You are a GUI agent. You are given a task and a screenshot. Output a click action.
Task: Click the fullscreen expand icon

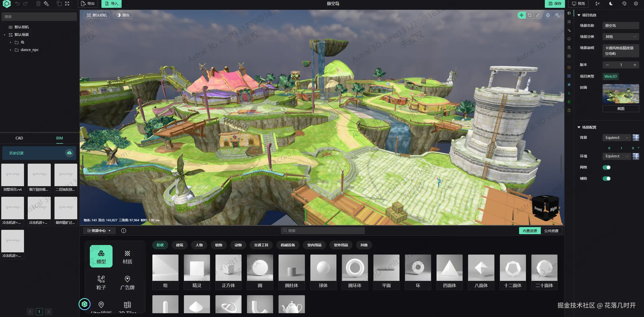pyautogui.click(x=67, y=4)
